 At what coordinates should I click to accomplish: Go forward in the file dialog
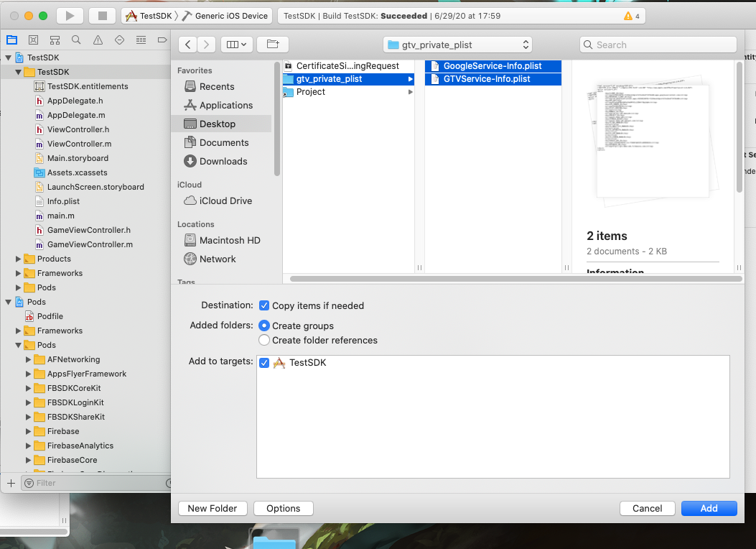pos(206,45)
